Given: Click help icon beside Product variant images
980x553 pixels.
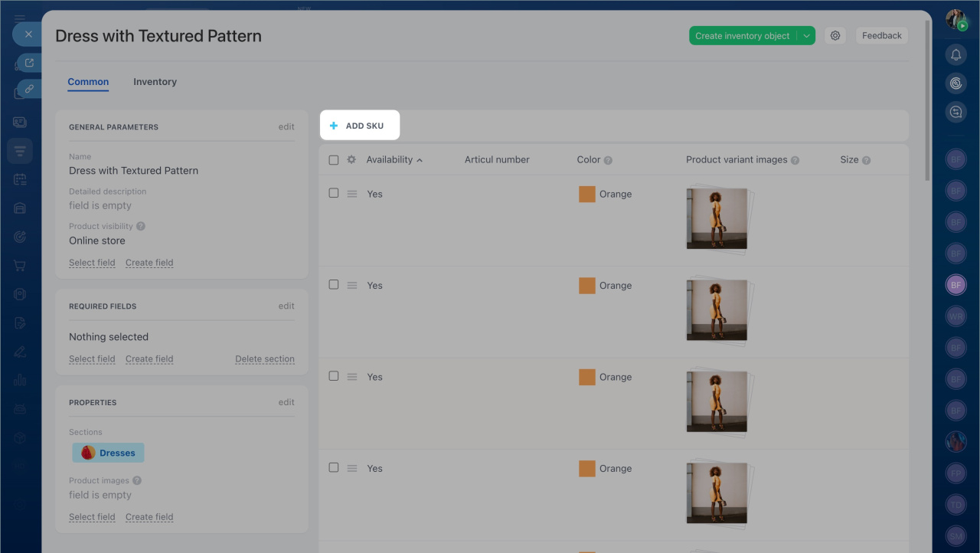Looking at the screenshot, I should pos(795,161).
